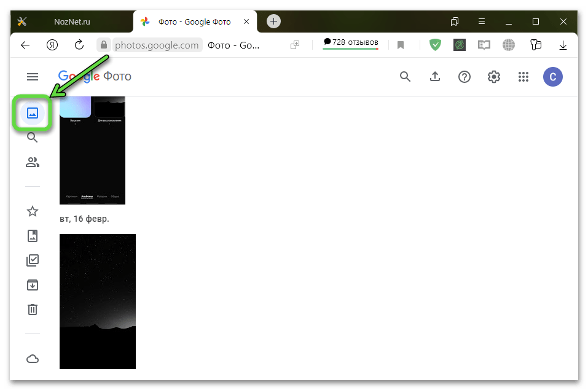Open the starry night photo thumbnail

[98, 301]
